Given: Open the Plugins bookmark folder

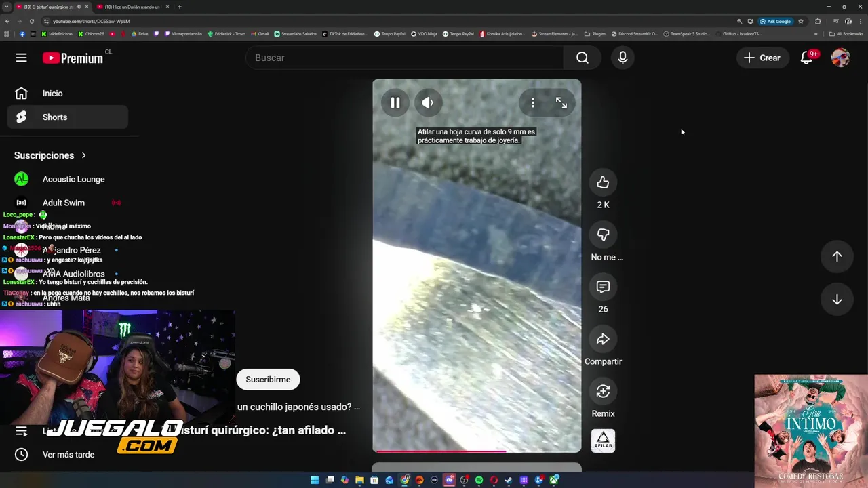Looking at the screenshot, I should click(595, 33).
